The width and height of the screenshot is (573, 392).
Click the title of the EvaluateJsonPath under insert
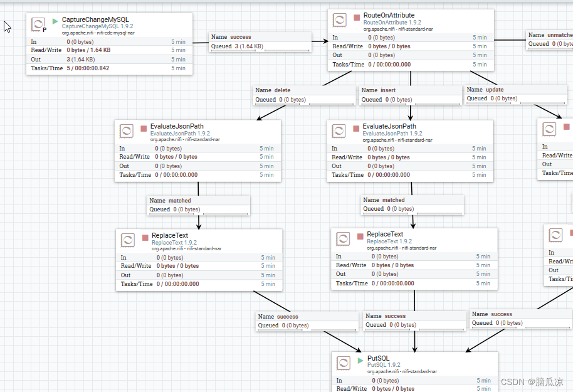point(389,126)
